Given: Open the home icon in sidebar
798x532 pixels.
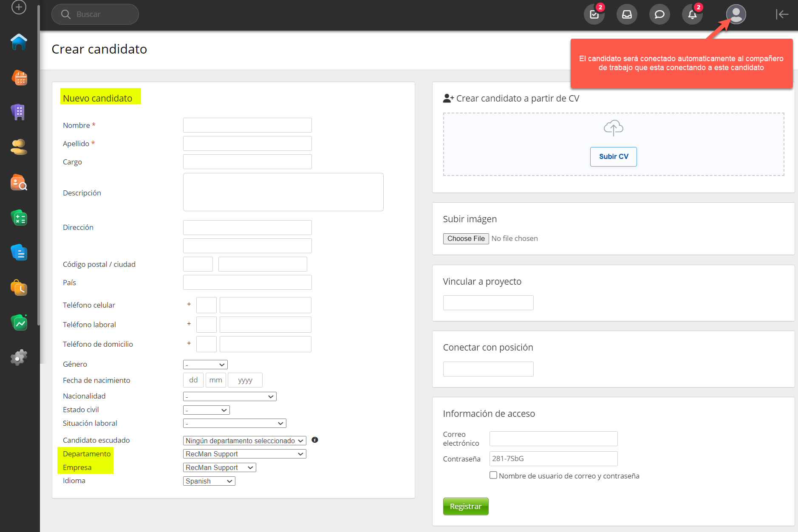Looking at the screenshot, I should point(19,42).
